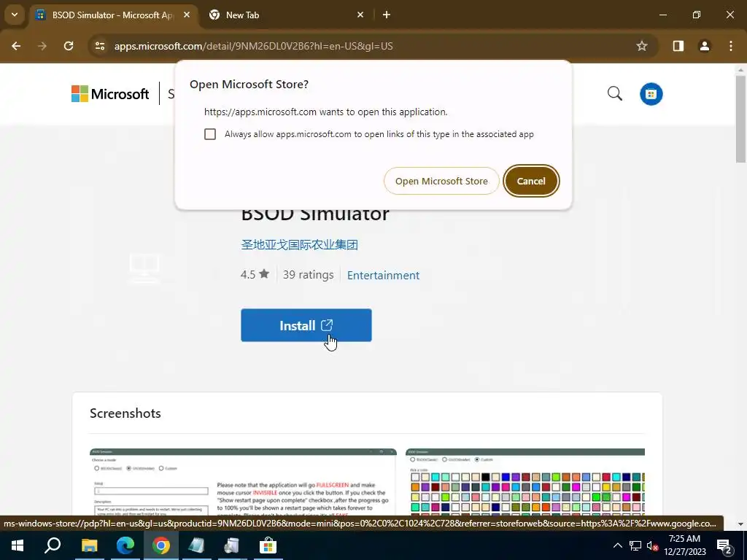Bookmark this page with the star icon
This screenshot has height=560, width=747.
coord(642,46)
